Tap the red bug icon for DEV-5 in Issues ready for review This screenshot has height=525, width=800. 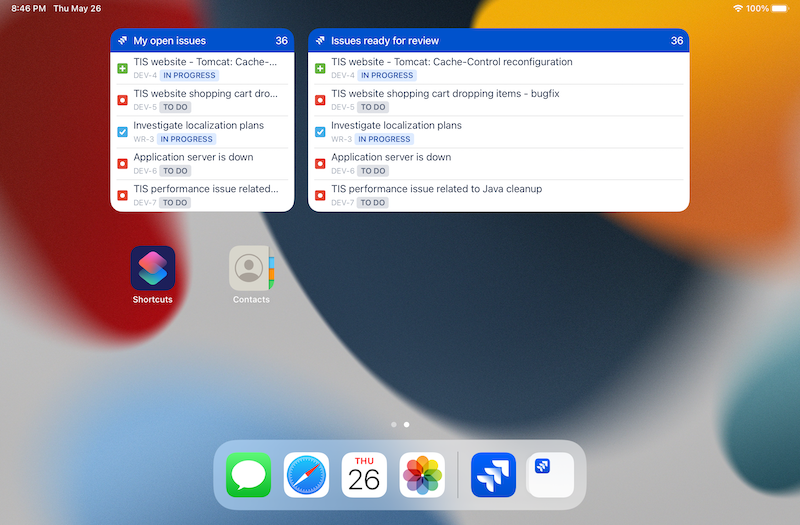coord(320,100)
